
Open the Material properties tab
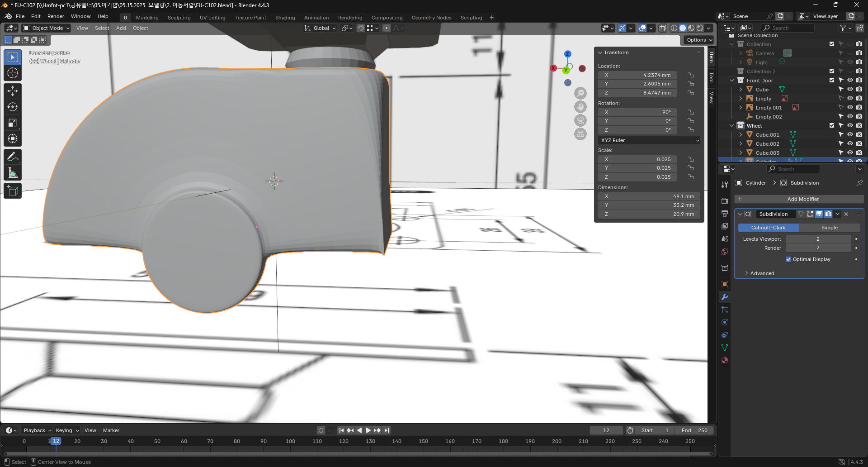click(725, 360)
